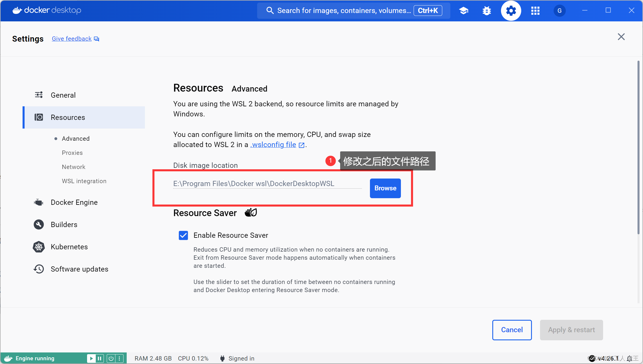Viewport: 643px width, 364px height.
Task: Close the Settings panel with X
Action: coord(621,37)
